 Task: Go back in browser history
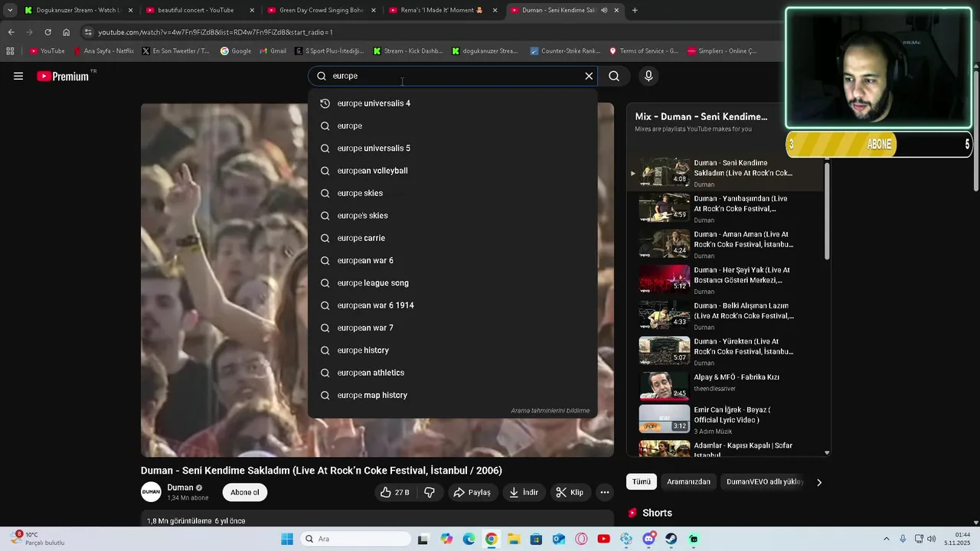(x=11, y=32)
